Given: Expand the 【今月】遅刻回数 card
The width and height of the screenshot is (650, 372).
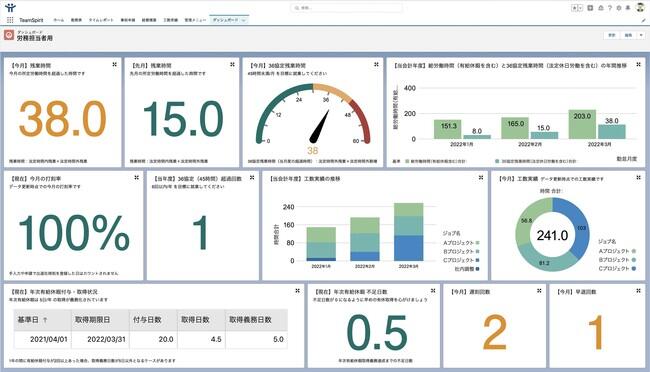Looking at the screenshot, I should (539, 291).
